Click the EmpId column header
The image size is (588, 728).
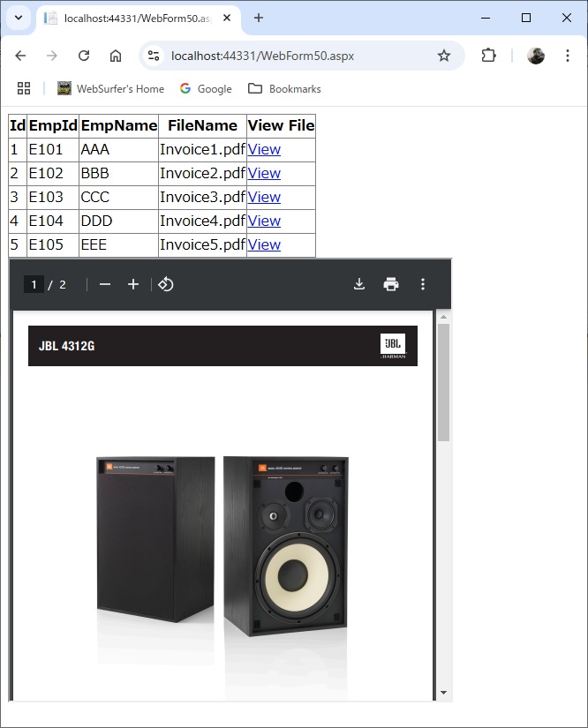[x=53, y=125]
